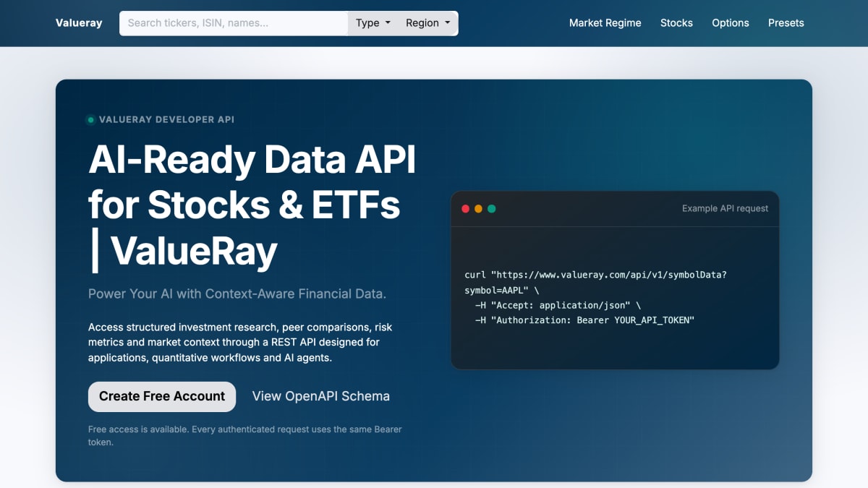Open the View OpenAPI Schema link
This screenshot has width=868, height=488.
pyautogui.click(x=321, y=396)
